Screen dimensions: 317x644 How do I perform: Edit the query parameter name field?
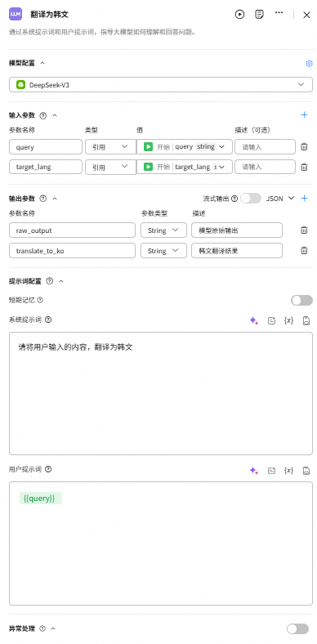pyautogui.click(x=46, y=146)
